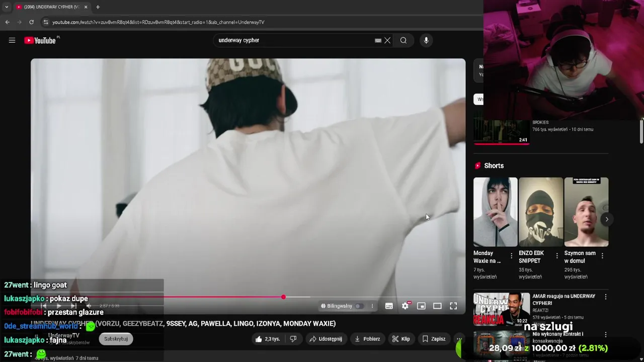
Task: Open options for the Nie wykonany kontrakt video
Action: click(x=606, y=334)
